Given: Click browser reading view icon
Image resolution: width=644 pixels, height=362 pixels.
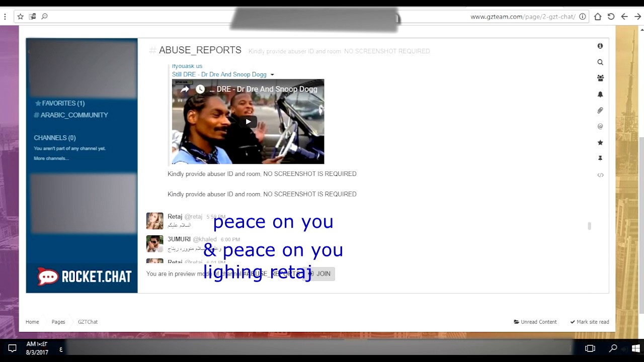Looking at the screenshot, I should tap(32, 17).
